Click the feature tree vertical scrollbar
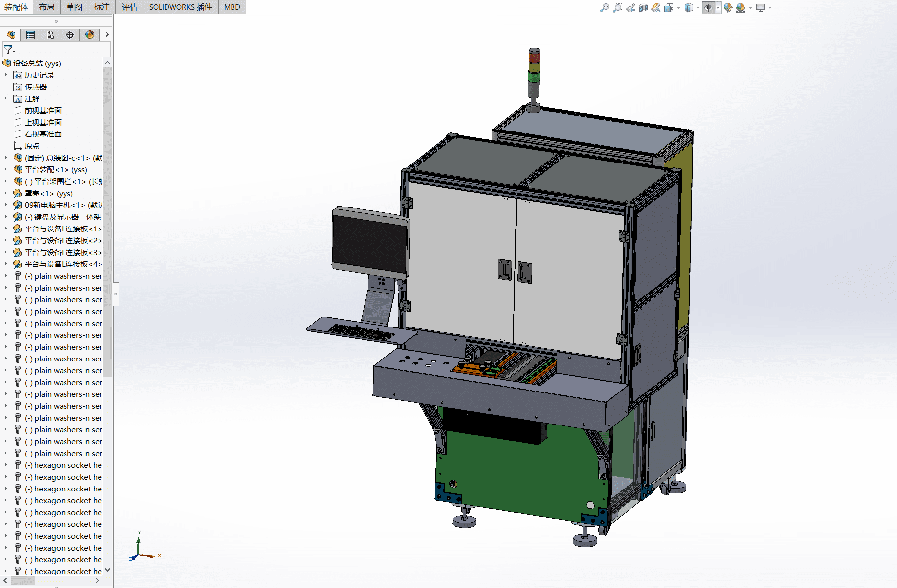This screenshot has height=588, width=897. (x=107, y=222)
